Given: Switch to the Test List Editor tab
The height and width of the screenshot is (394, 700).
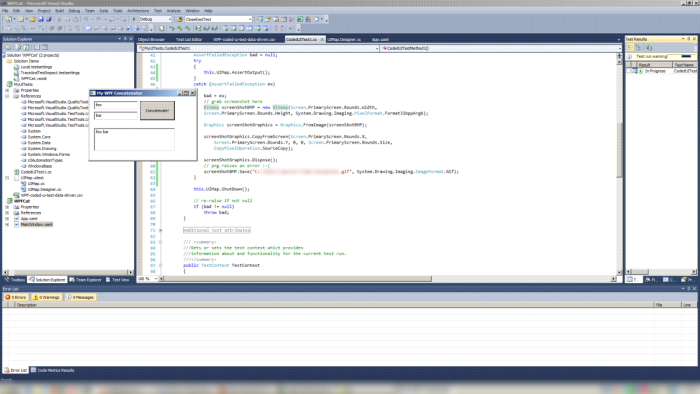Looking at the screenshot, I should click(x=189, y=39).
